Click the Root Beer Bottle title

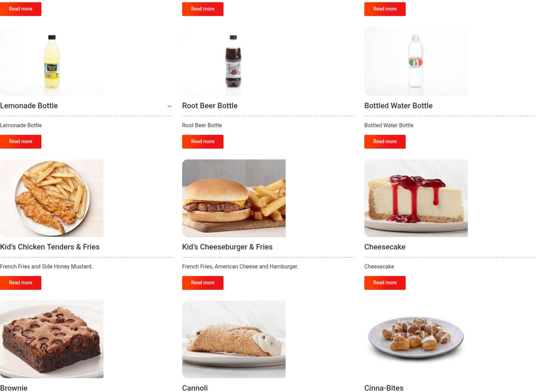pos(210,106)
